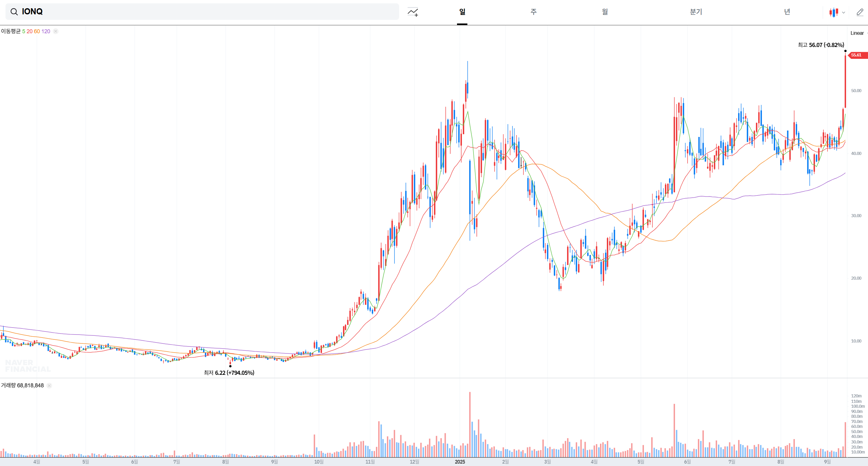The height and width of the screenshot is (466, 868).
Task: Select the 년 yearly tab
Action: pyautogui.click(x=787, y=12)
